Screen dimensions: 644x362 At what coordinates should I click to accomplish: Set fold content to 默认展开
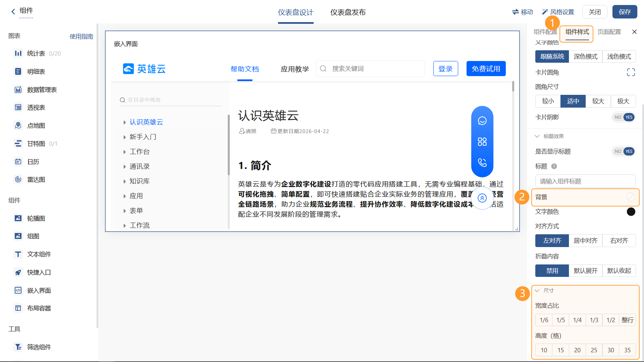click(585, 270)
